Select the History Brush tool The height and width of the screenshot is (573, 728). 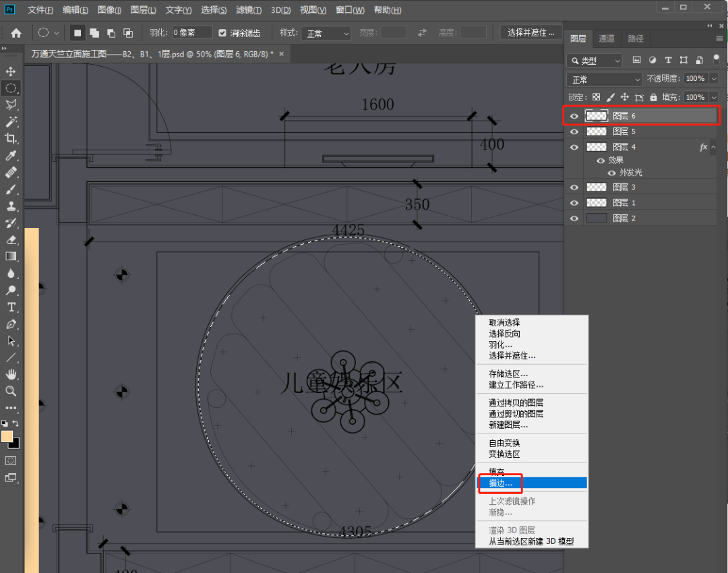[x=11, y=223]
